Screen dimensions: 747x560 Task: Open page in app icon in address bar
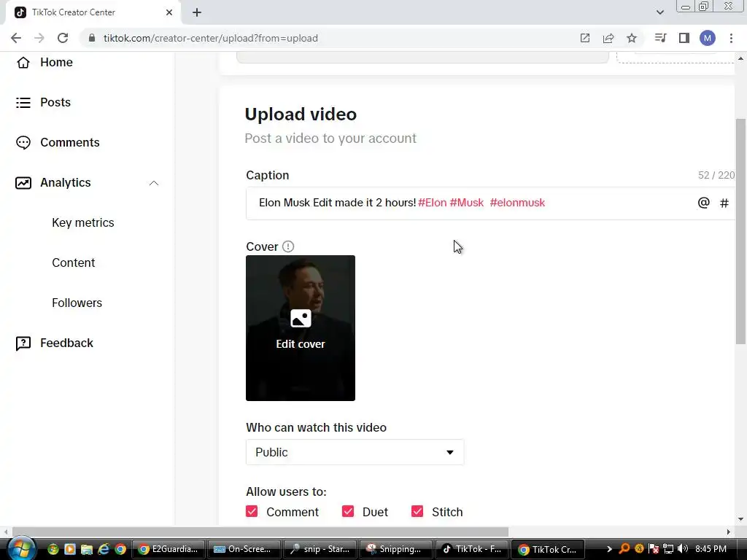(x=585, y=38)
